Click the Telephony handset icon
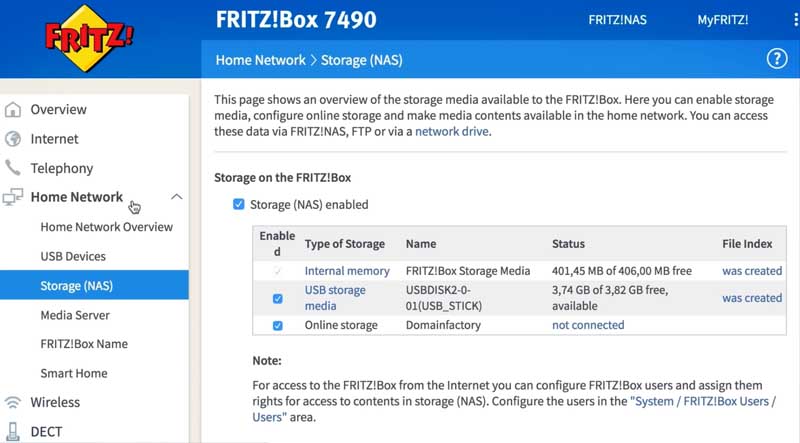The image size is (800, 443). 13,168
